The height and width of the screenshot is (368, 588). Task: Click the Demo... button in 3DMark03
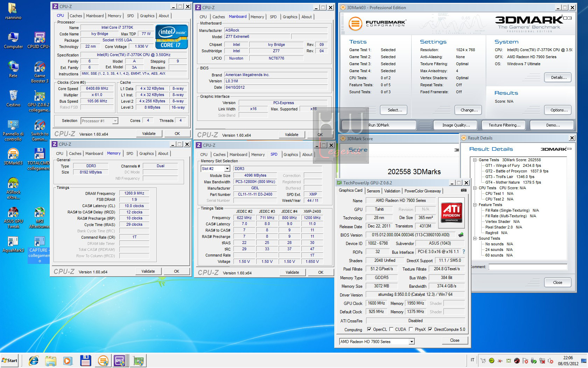coord(553,125)
